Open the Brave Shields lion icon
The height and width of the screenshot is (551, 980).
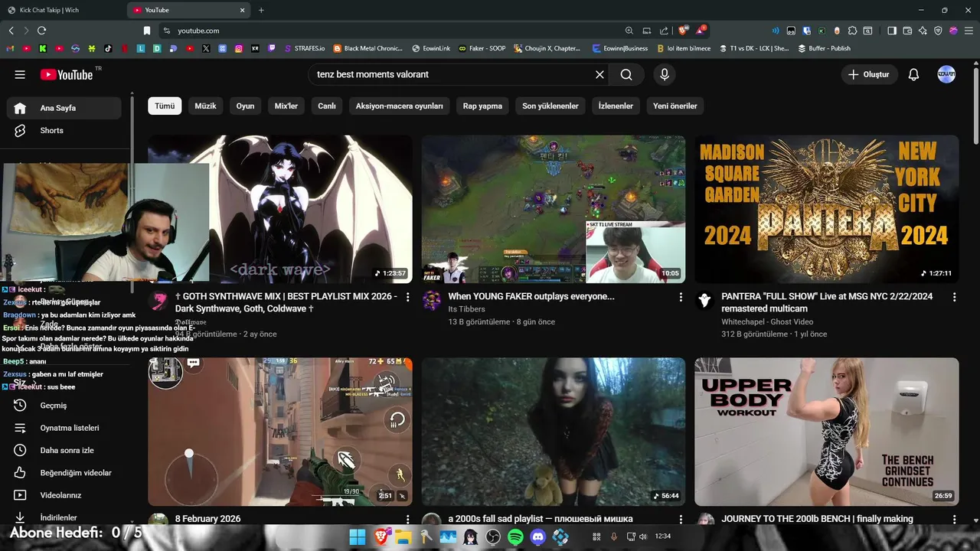click(683, 31)
